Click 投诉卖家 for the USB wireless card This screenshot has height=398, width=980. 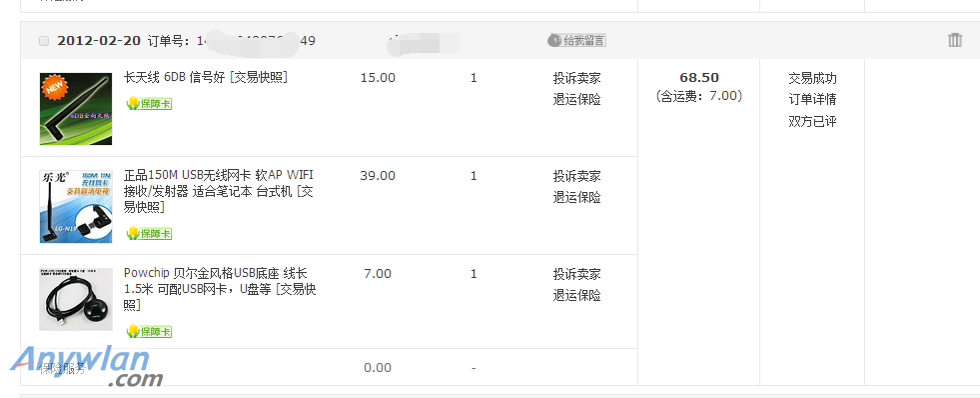click(x=576, y=176)
